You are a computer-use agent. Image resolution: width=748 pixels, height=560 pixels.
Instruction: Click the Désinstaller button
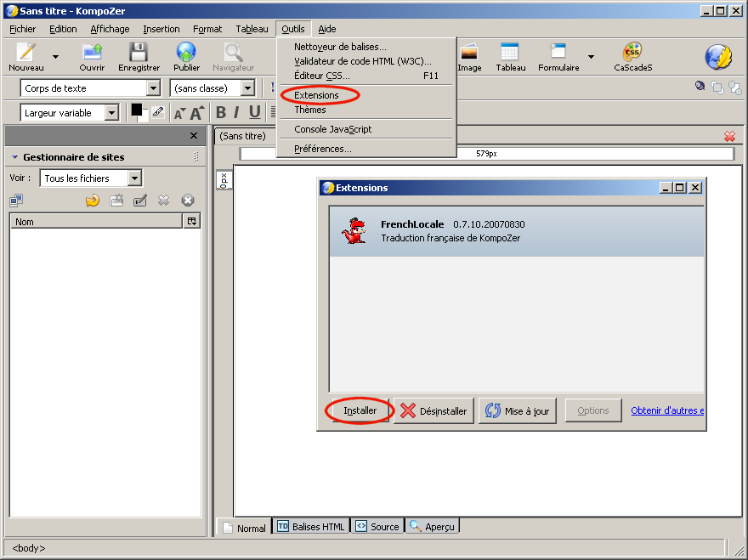[x=433, y=410]
